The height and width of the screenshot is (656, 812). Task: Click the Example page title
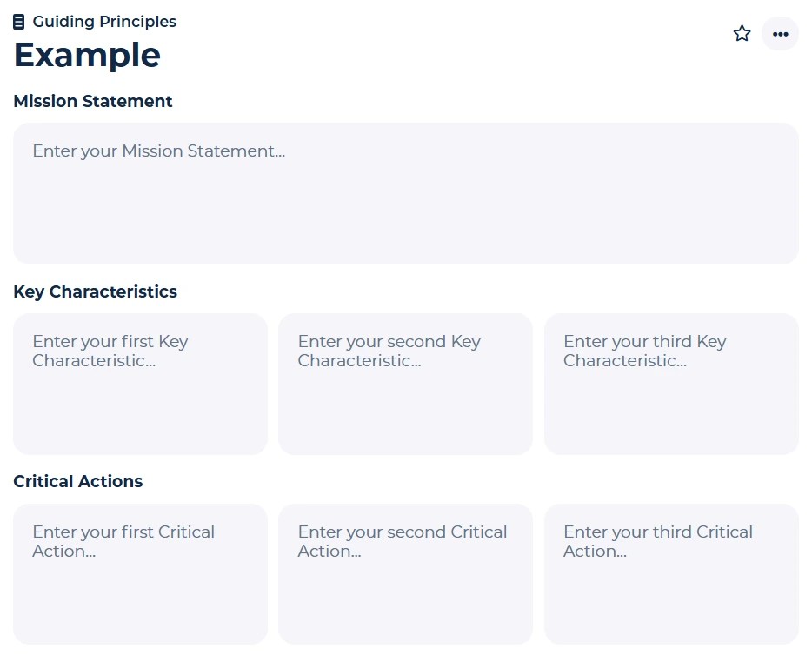click(87, 55)
